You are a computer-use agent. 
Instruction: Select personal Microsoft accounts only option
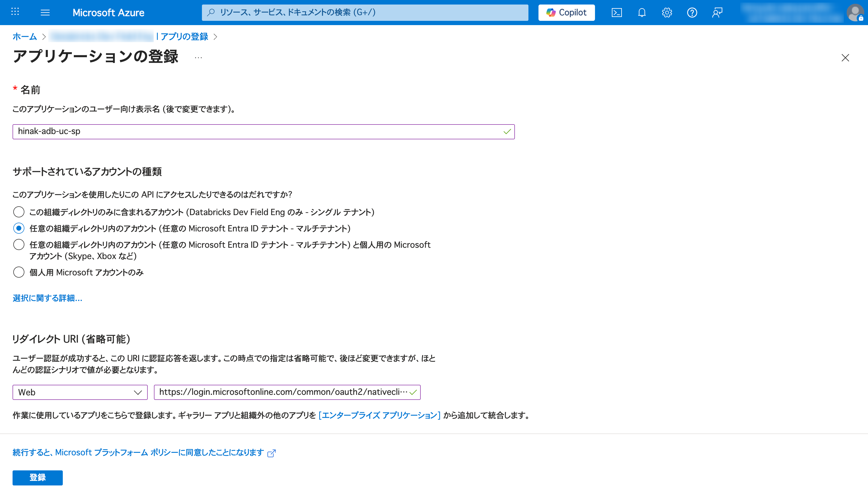click(19, 272)
